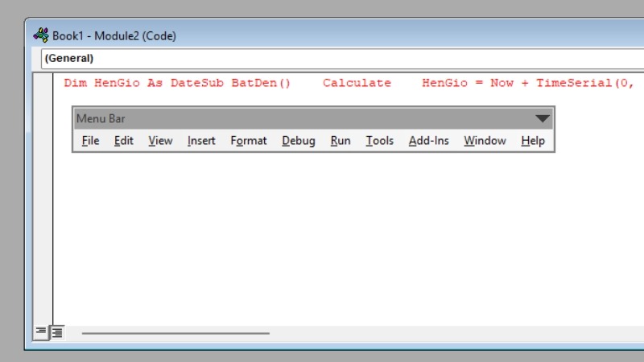Image resolution: width=644 pixels, height=362 pixels.
Task: Open the (General) object dropdown
Action: (x=322, y=59)
